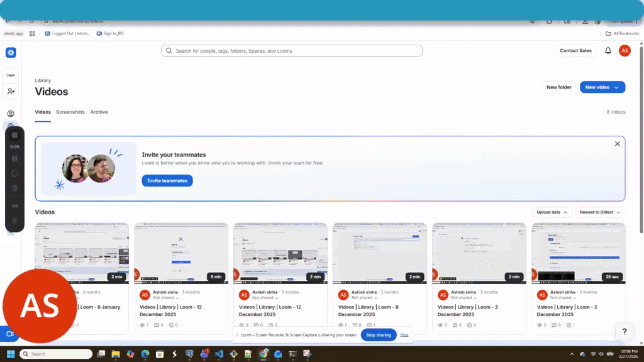Click the Invite teammates button
The height and width of the screenshot is (362, 644).
pyautogui.click(x=167, y=180)
